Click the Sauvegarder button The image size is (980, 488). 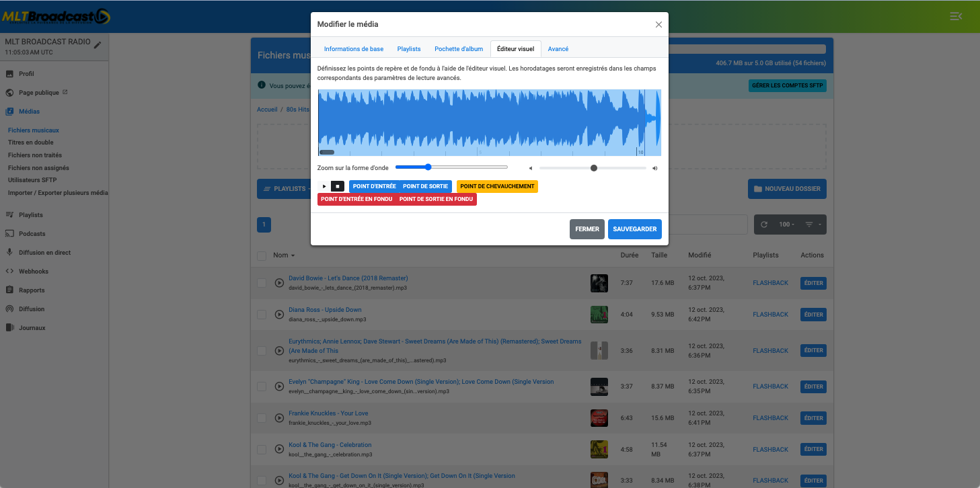pos(634,229)
